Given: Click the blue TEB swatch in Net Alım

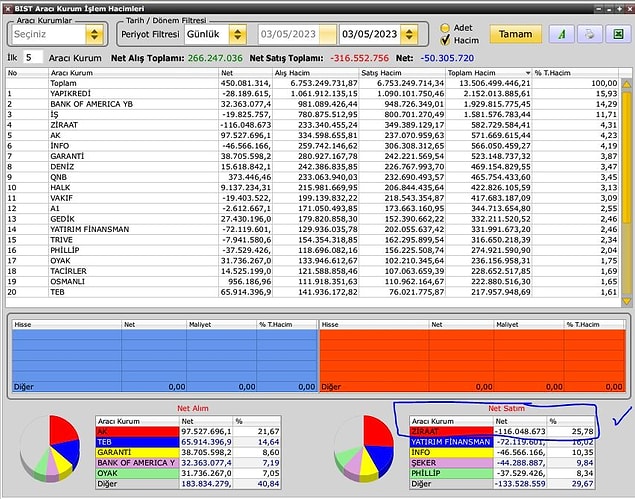Looking at the screenshot, I should [x=138, y=442].
